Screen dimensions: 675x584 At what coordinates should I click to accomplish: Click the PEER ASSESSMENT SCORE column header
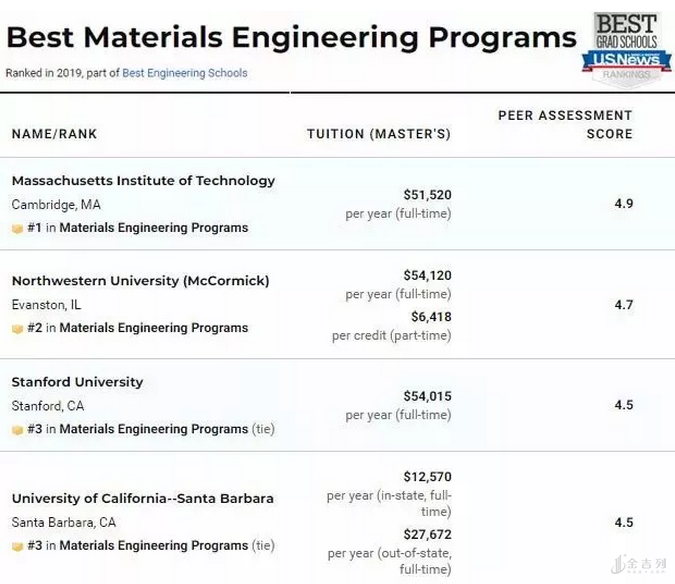point(565,125)
